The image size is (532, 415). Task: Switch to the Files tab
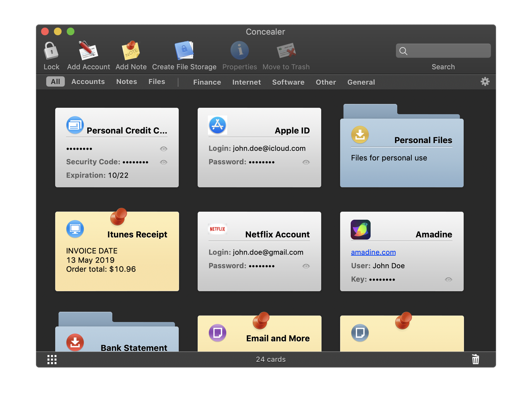tap(157, 81)
